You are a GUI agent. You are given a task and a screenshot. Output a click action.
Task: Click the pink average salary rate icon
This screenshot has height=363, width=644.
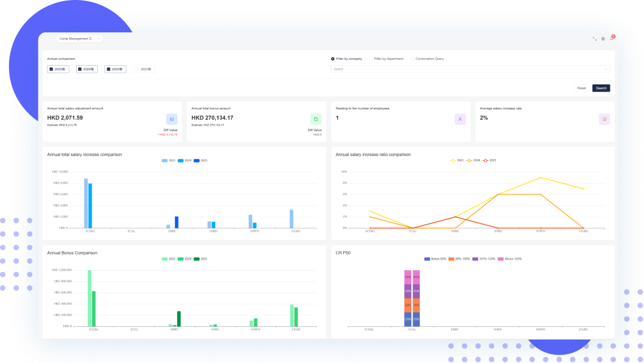(604, 119)
